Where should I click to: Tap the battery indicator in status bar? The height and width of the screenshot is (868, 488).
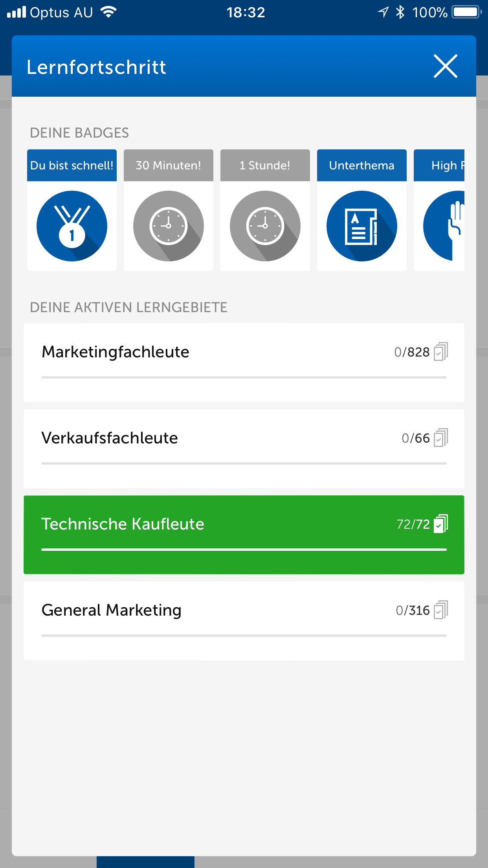[466, 12]
